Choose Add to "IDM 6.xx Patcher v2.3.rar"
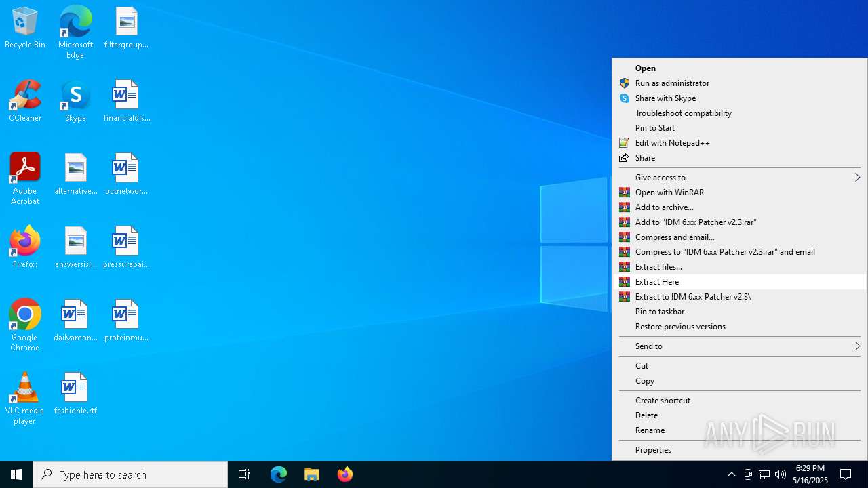Viewport: 868px width, 488px height. (739, 222)
